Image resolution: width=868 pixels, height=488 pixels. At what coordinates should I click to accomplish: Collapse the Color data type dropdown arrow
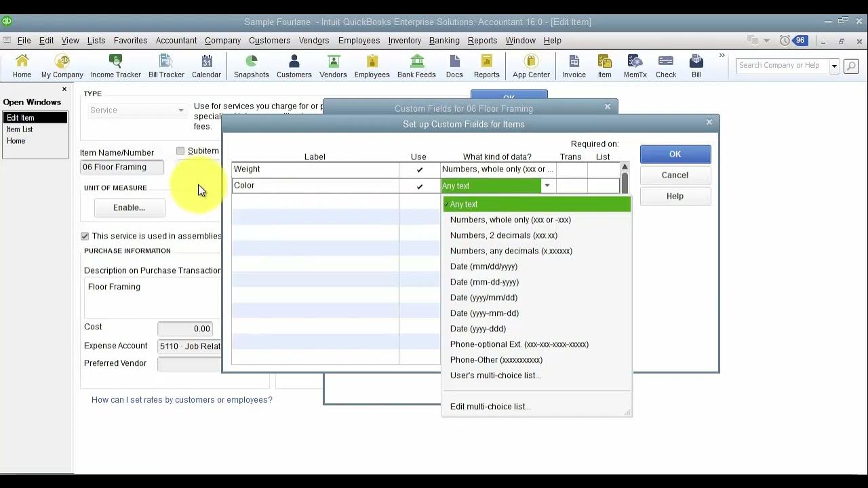[x=547, y=186]
